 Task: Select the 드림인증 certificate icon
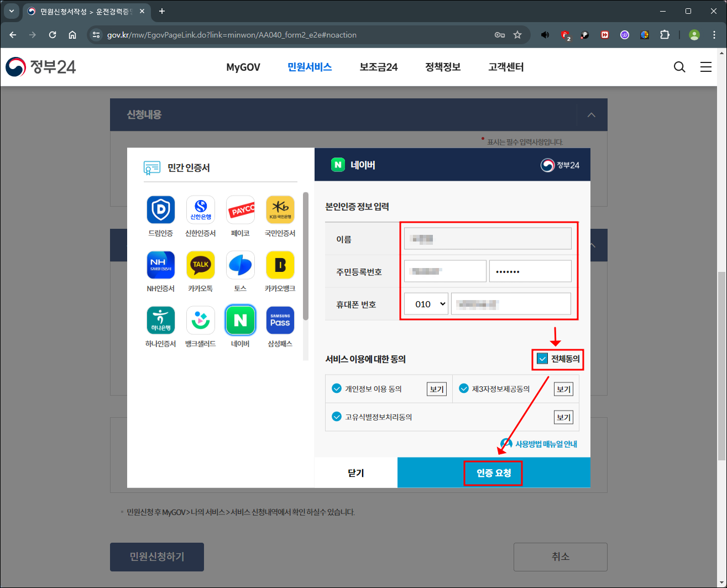click(x=161, y=210)
